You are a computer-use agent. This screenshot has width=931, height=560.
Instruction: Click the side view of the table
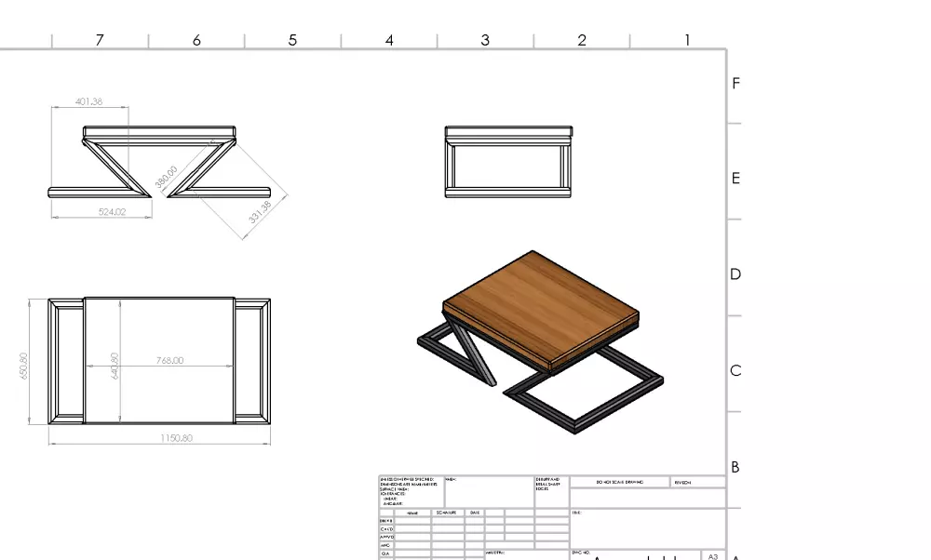(508, 161)
